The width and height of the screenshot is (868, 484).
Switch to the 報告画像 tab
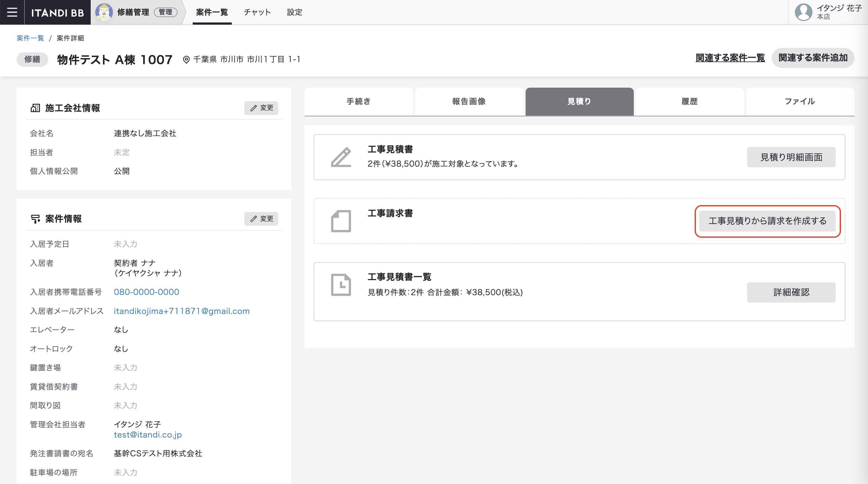(469, 101)
